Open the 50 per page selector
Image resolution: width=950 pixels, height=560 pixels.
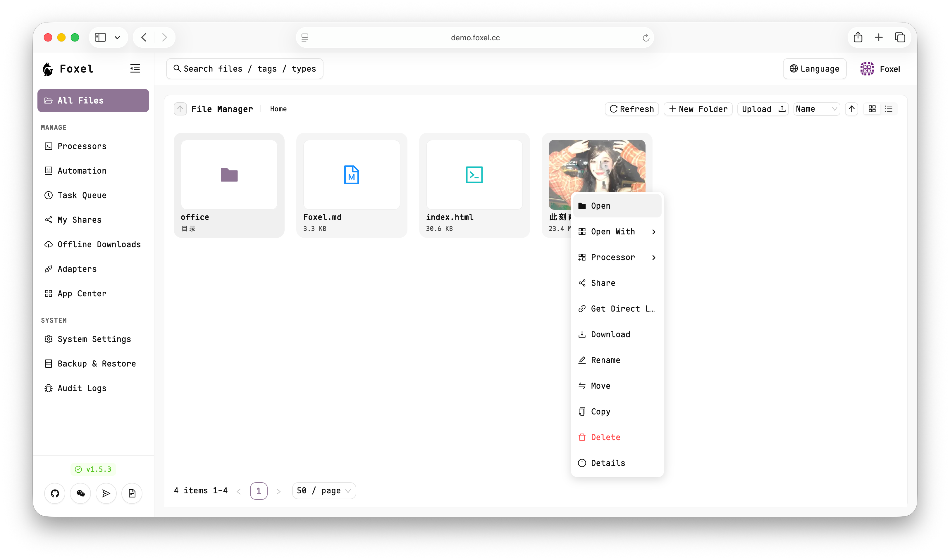(x=323, y=490)
